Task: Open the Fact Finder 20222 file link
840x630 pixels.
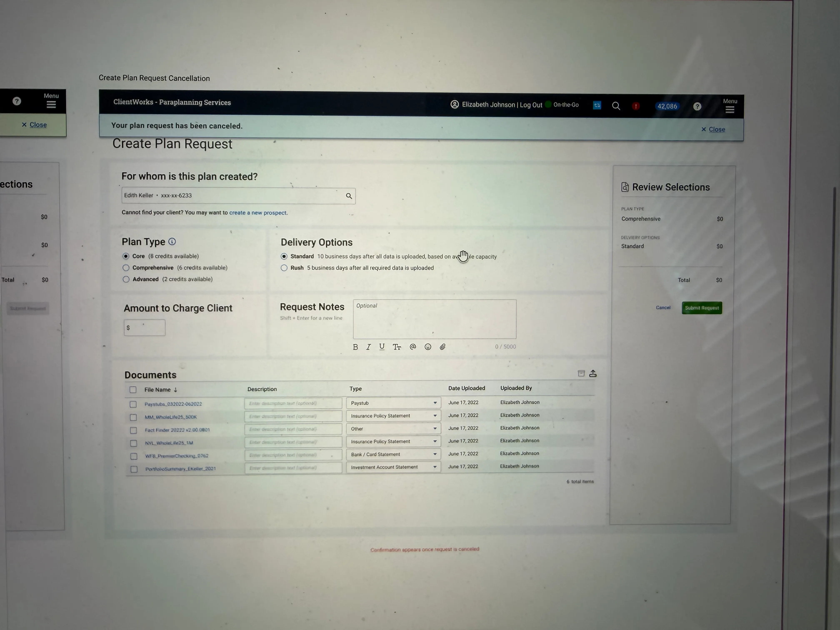Action: 177,430
